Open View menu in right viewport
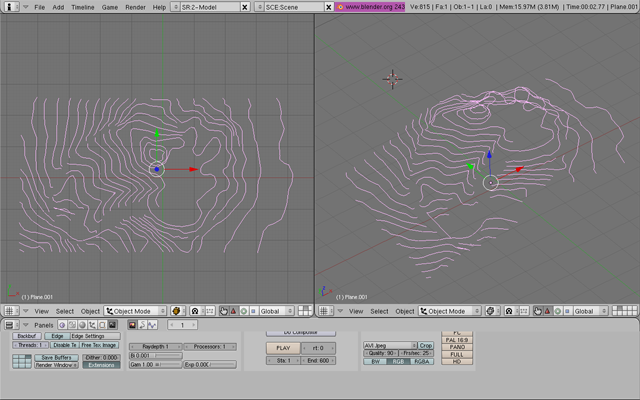640x400 pixels. point(356,311)
